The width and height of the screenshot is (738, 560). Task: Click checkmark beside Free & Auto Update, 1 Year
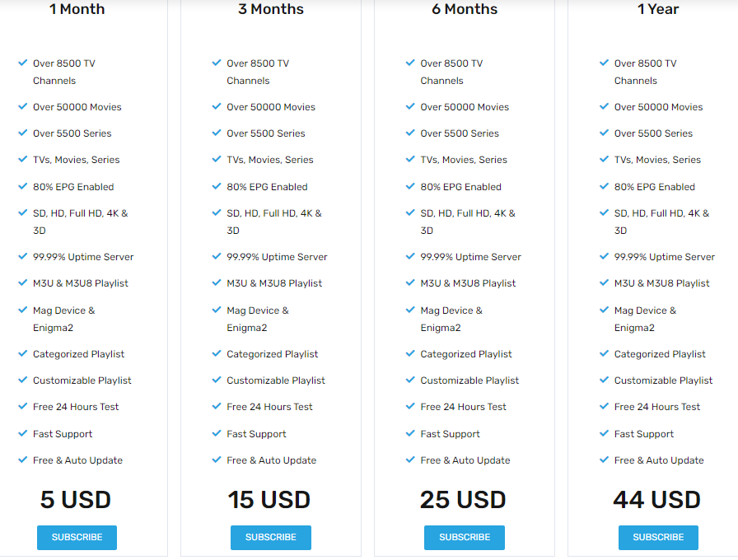pos(604,460)
